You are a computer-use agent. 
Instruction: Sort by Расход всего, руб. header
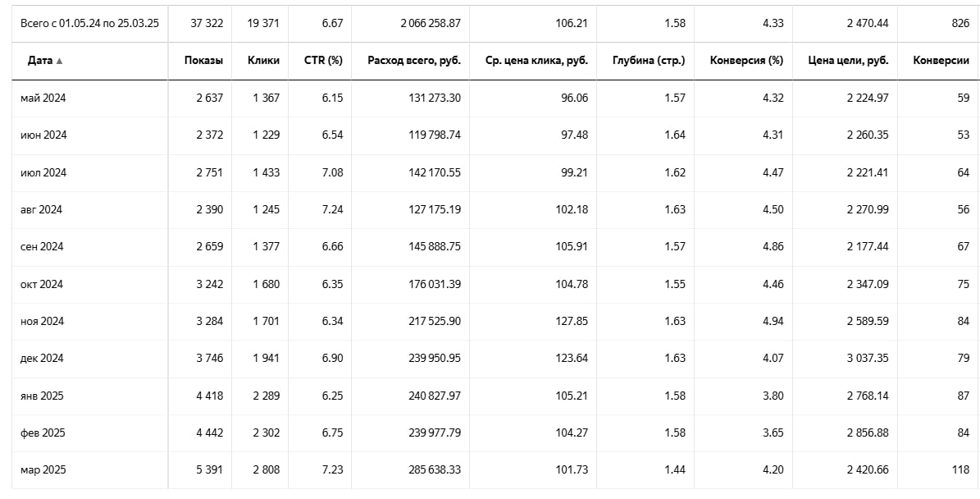[x=414, y=61]
